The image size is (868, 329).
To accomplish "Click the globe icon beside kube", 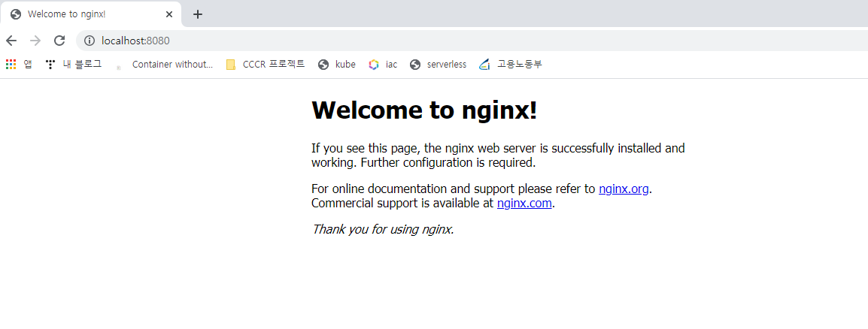I will [324, 65].
